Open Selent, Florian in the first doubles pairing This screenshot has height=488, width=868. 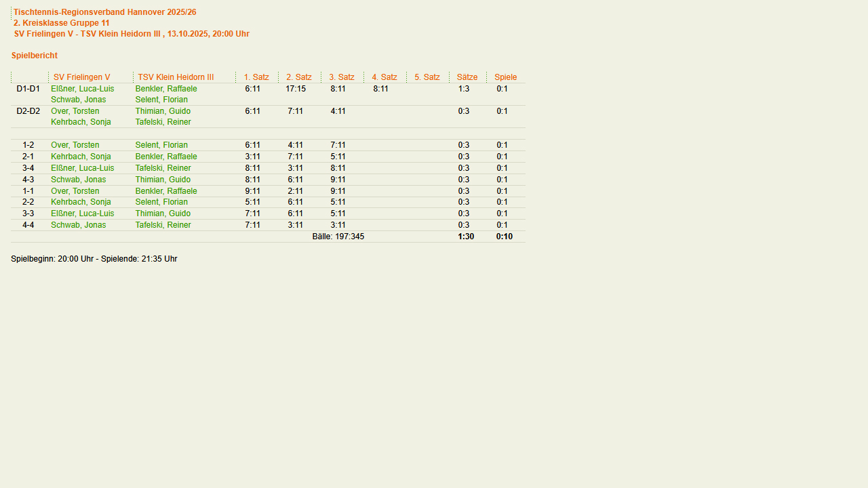click(x=161, y=100)
